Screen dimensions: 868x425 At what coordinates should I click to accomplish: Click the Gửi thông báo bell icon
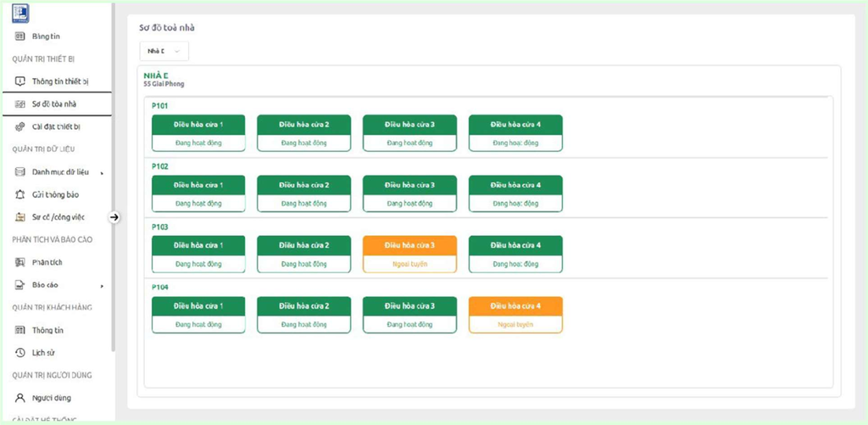pos(20,194)
